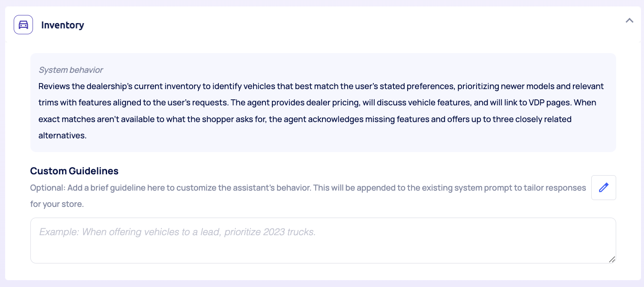Screen dimensions: 644x287
Task: Click the word "Reviews" starting the description
Action: tap(54, 86)
